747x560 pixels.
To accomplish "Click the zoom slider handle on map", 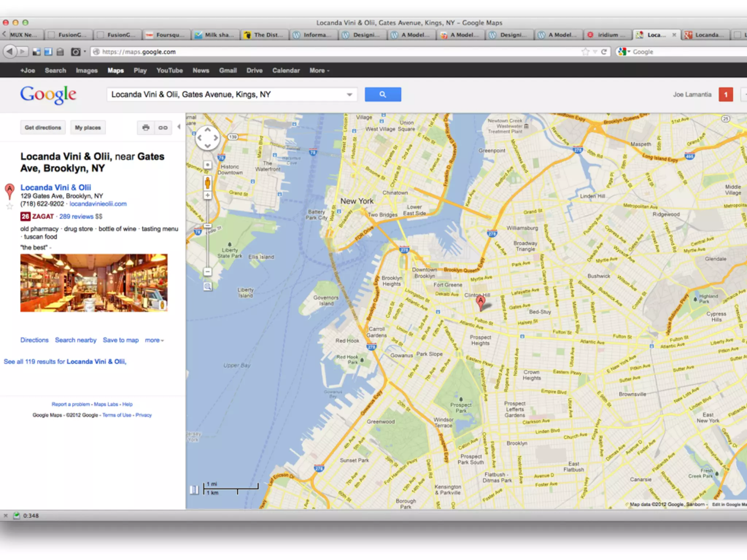I will point(208,226).
